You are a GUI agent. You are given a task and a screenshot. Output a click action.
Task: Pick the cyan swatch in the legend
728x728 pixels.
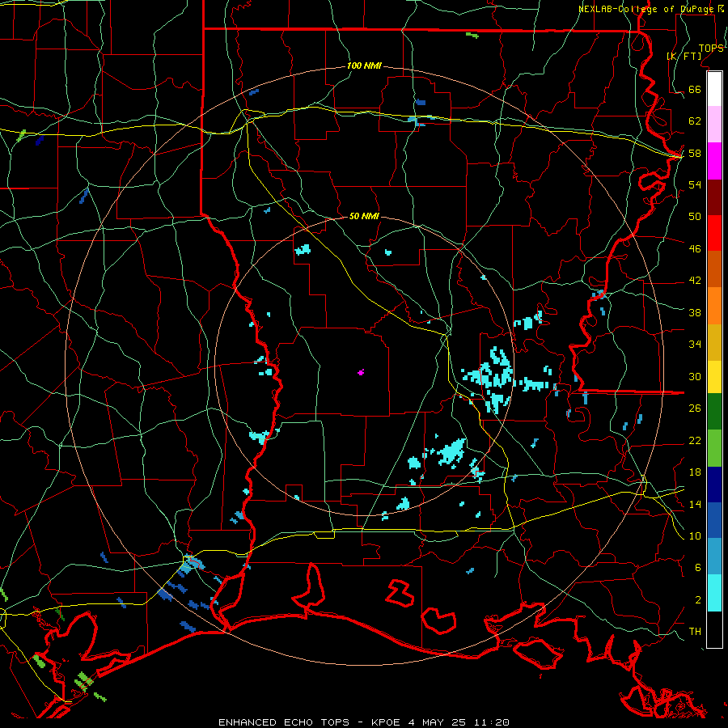(714, 593)
